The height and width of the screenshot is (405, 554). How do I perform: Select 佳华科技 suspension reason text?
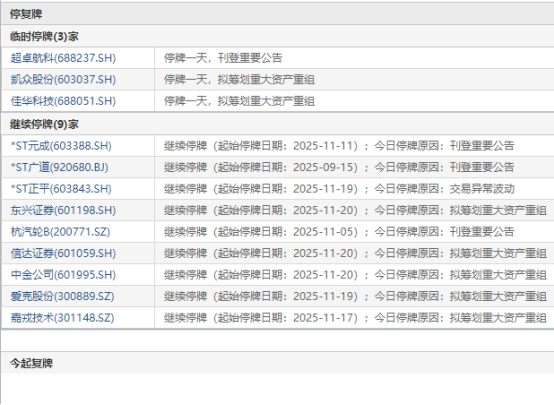tap(239, 101)
